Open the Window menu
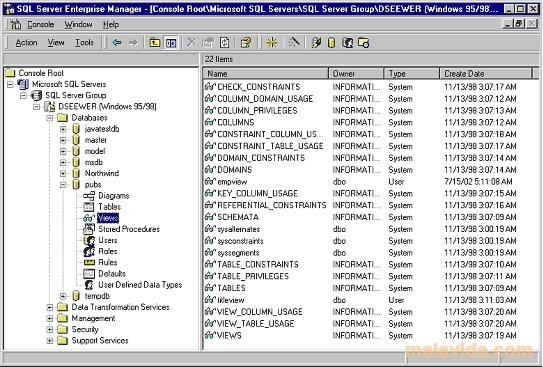 pos(78,25)
